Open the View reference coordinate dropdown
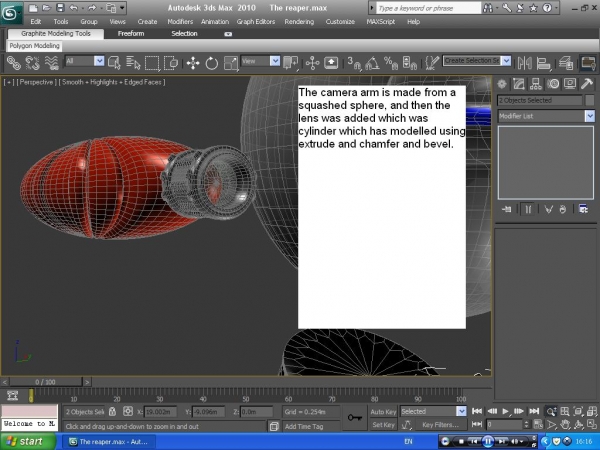 pyautogui.click(x=275, y=61)
